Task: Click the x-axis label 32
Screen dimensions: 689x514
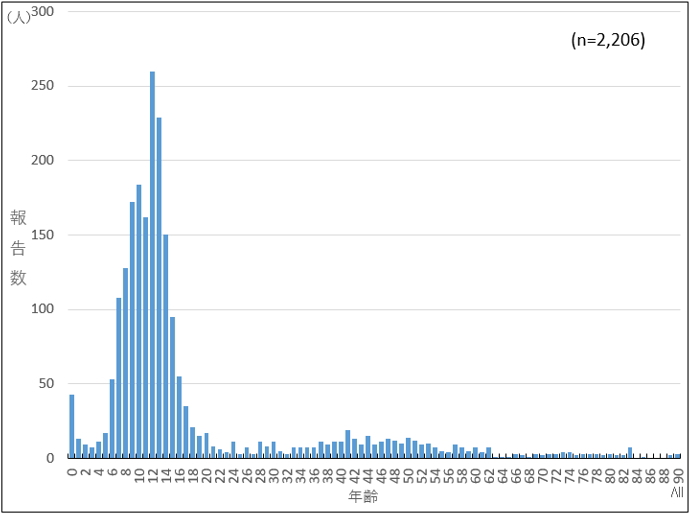Action: (287, 475)
